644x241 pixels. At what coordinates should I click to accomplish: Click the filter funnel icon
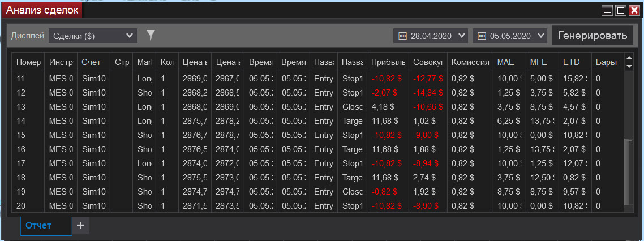coord(151,35)
